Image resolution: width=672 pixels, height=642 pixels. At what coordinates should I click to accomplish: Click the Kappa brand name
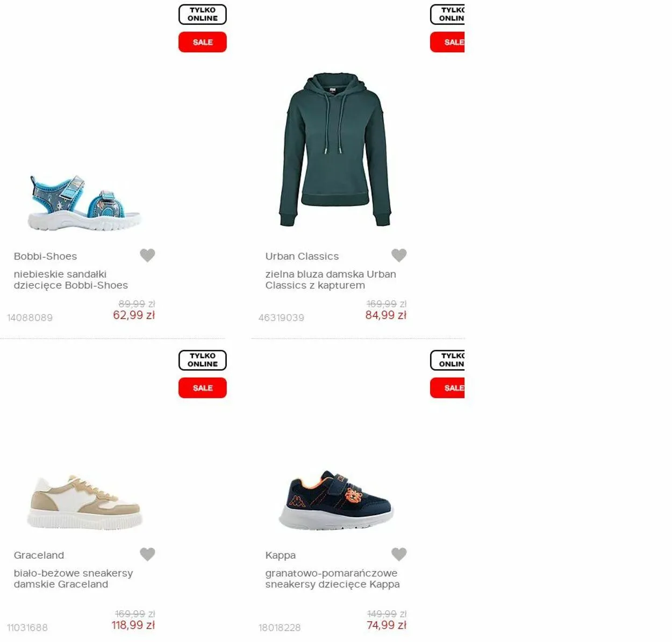[280, 556]
